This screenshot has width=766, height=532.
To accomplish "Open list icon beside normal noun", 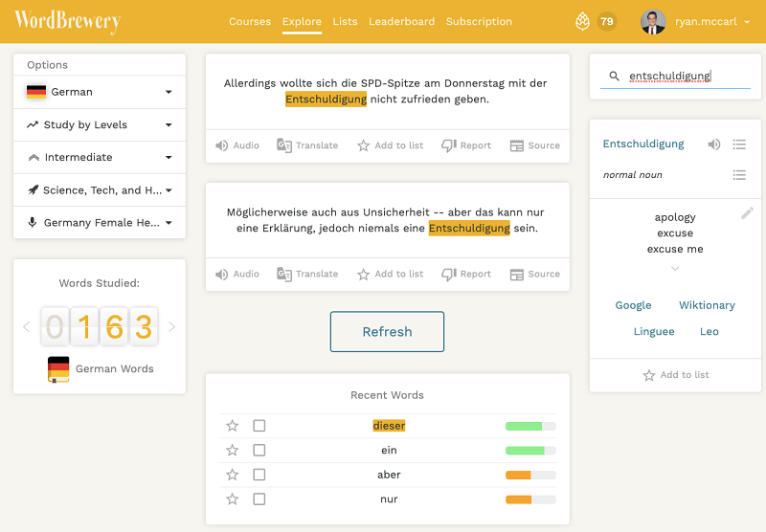I will click(x=739, y=175).
